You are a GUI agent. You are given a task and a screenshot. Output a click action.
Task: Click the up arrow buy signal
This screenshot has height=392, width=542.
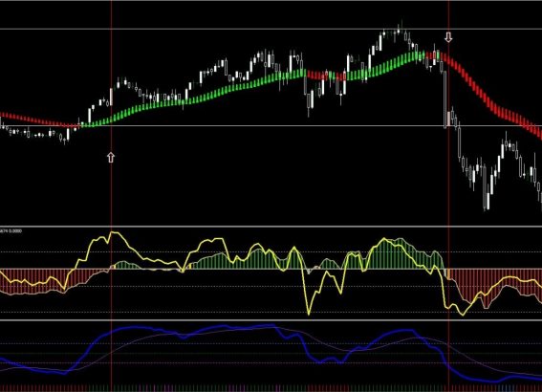[111, 158]
